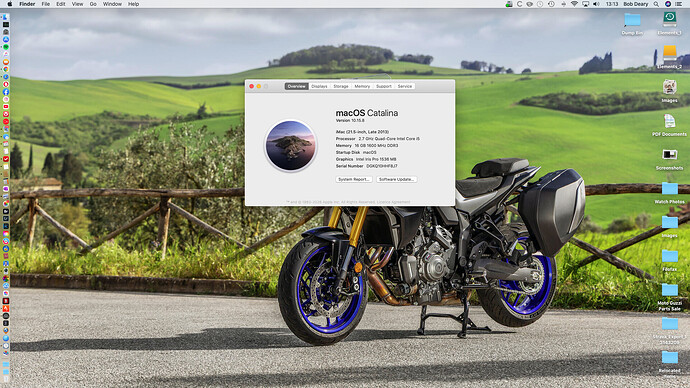The width and height of the screenshot is (690, 388).
Task: Open the File menu
Action: click(x=45, y=4)
